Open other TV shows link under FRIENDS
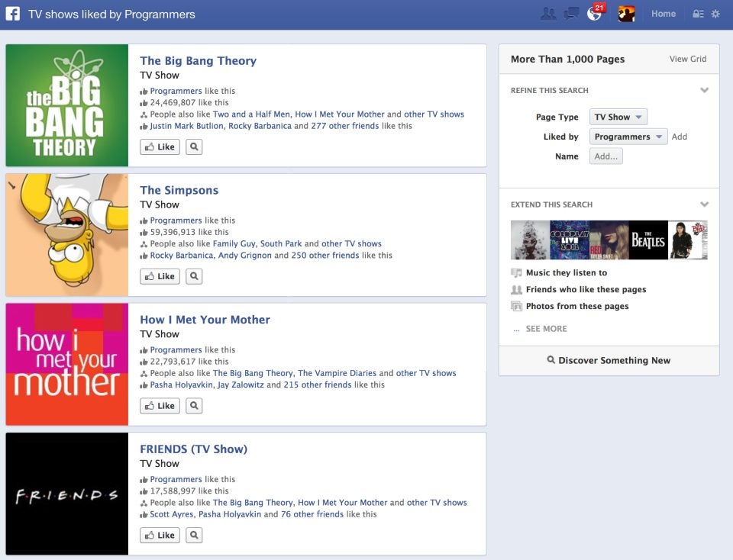The image size is (733, 560). (x=437, y=502)
